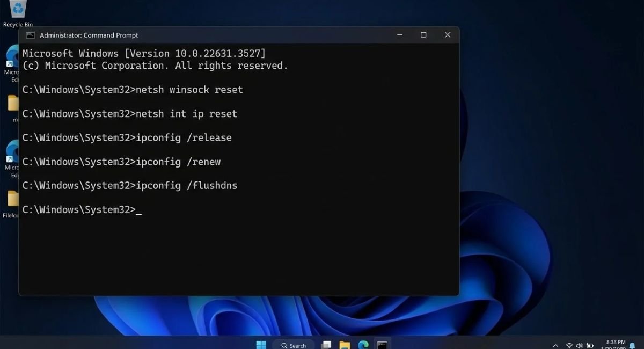Open Microsoft Edge from the taskbar

pos(363,345)
